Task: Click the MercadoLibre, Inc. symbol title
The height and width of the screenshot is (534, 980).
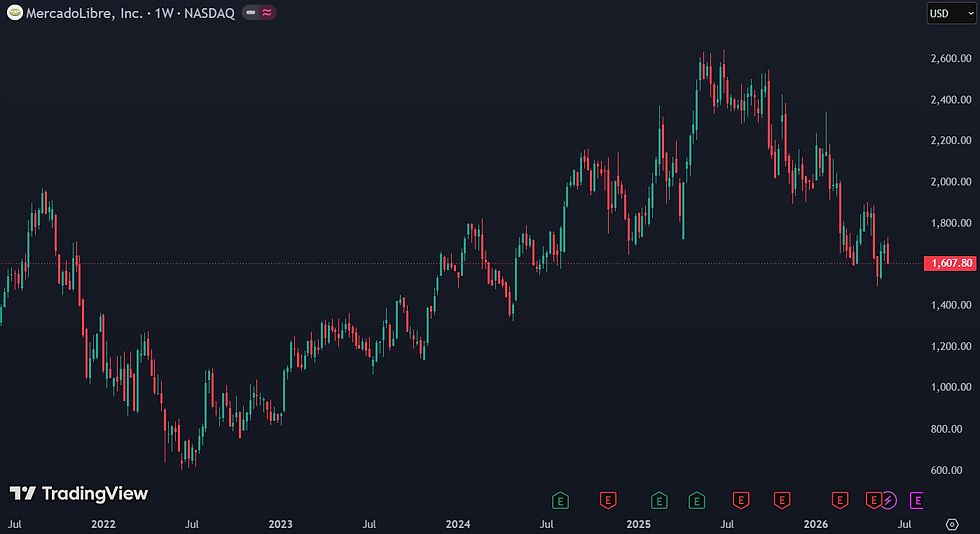Action: click(x=84, y=13)
